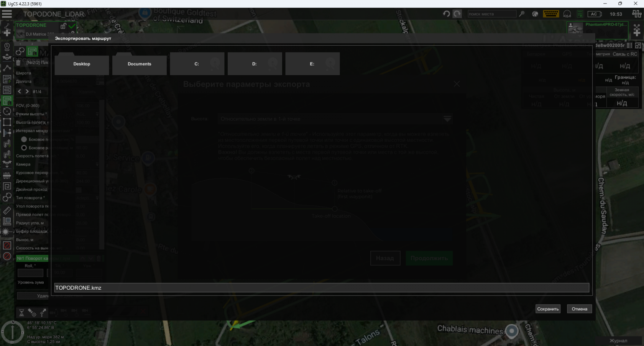
Task: Switch to route segment tab 1
Action: coord(20,51)
